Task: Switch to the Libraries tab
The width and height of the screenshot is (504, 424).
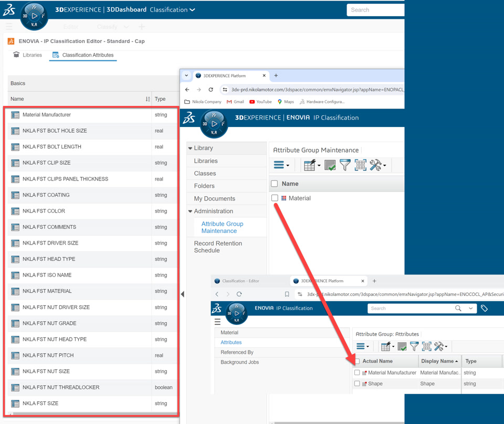Action: (28, 55)
